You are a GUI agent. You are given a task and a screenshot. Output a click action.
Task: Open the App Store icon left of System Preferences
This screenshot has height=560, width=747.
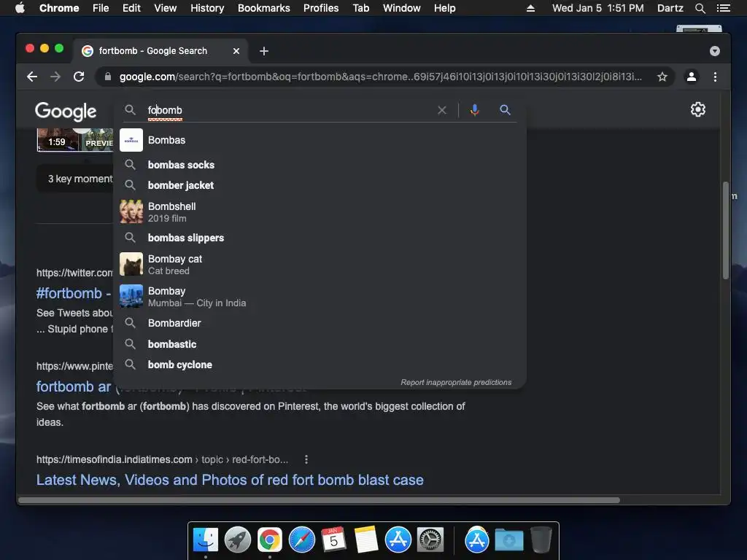point(398,540)
